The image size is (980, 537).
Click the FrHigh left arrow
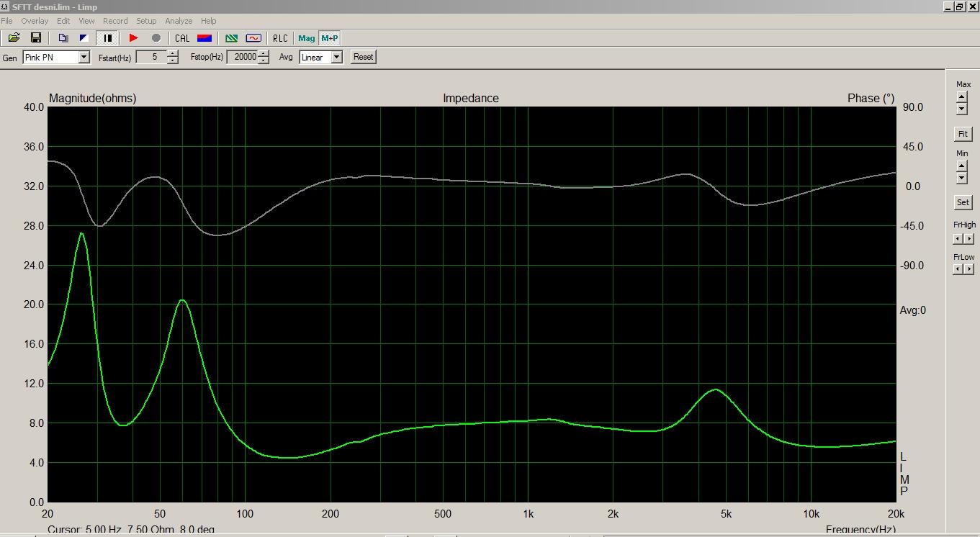pos(958,238)
